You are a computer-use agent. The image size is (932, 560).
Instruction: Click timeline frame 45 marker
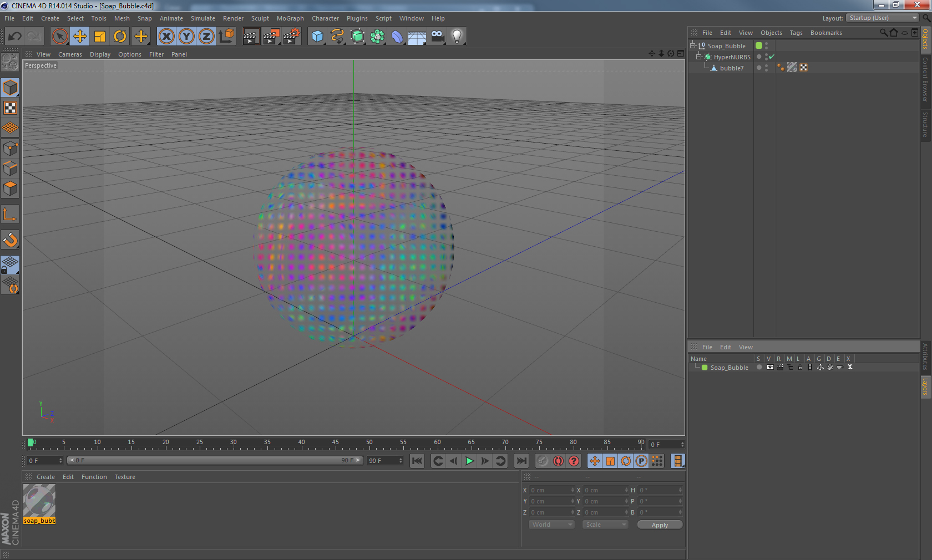coord(336,444)
